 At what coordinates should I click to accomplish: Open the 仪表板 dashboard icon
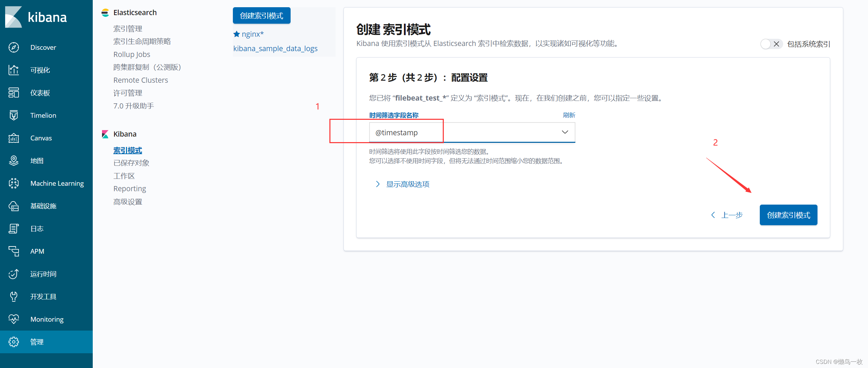14,93
